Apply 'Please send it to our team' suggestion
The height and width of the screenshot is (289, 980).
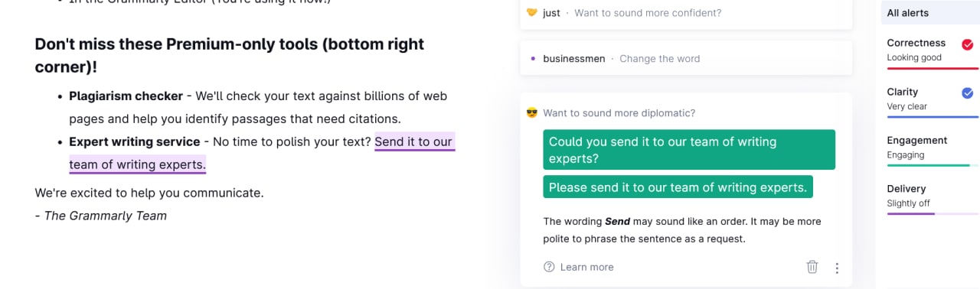pyautogui.click(x=678, y=187)
